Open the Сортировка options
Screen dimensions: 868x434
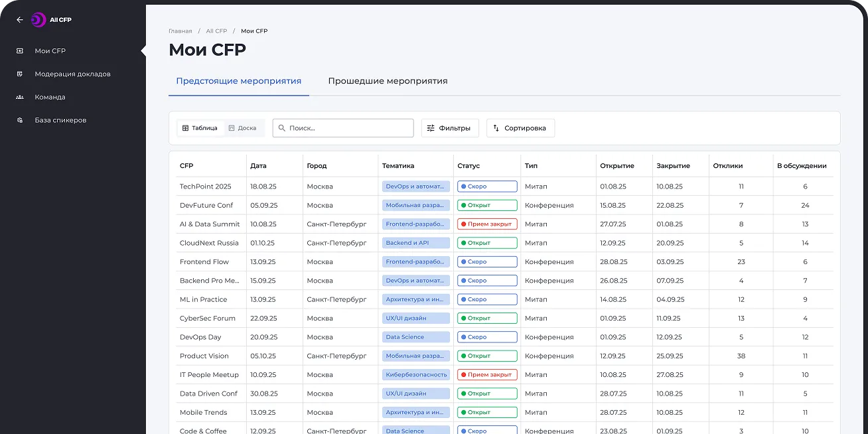[x=520, y=127]
